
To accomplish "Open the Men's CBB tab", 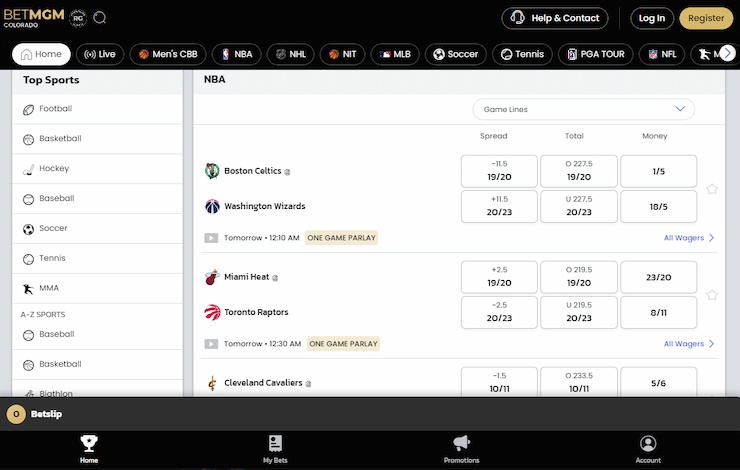I will (x=168, y=54).
